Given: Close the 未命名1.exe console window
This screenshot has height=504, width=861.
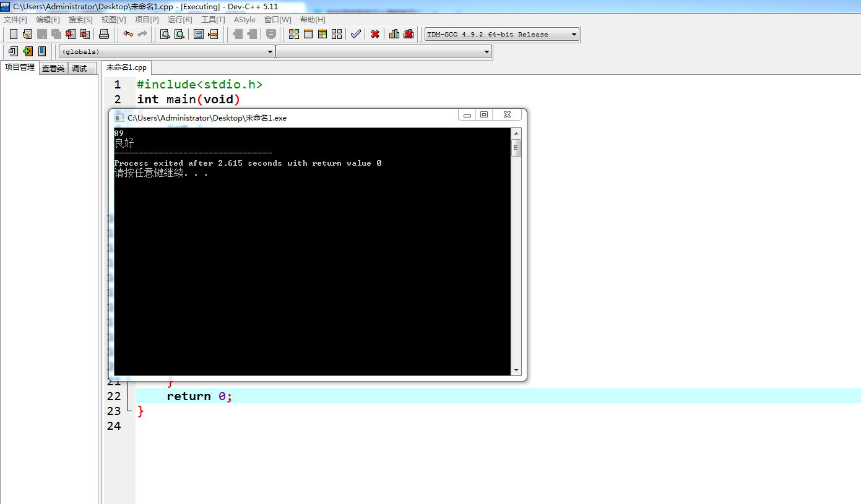Looking at the screenshot, I should 508,115.
